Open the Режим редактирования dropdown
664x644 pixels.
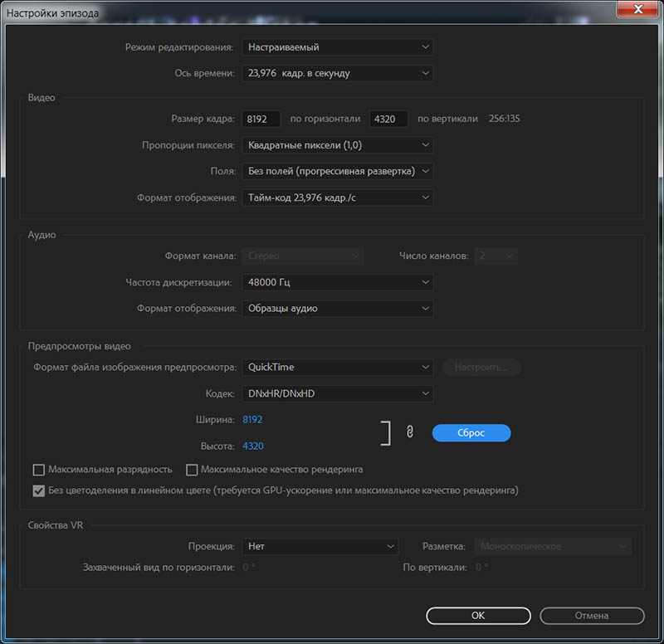point(337,47)
